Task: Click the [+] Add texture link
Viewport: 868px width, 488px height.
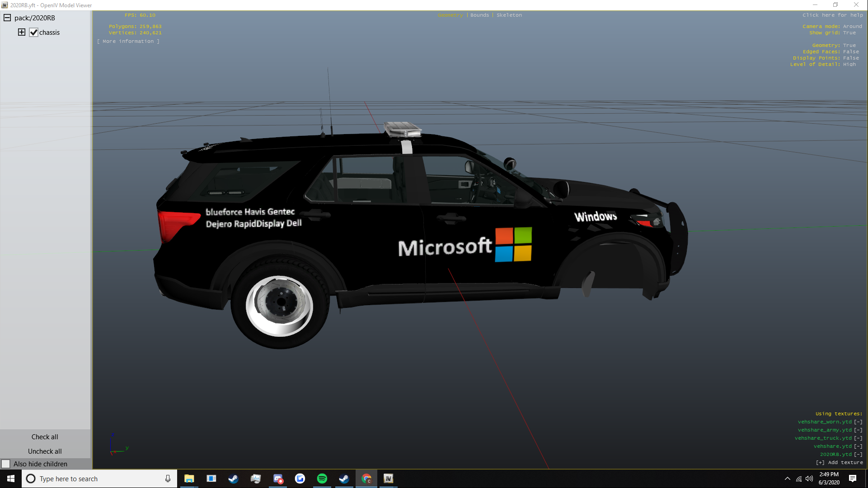Action: click(x=839, y=463)
